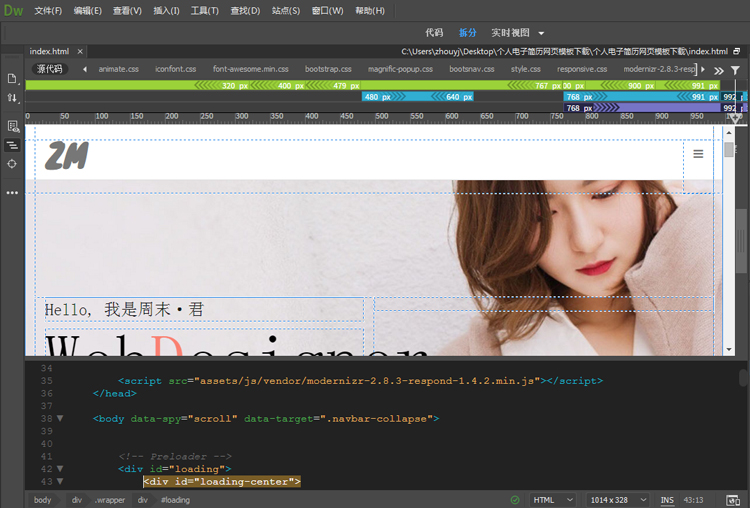The height and width of the screenshot is (508, 750).
Task: Click left arrow of related files
Action: (85, 69)
